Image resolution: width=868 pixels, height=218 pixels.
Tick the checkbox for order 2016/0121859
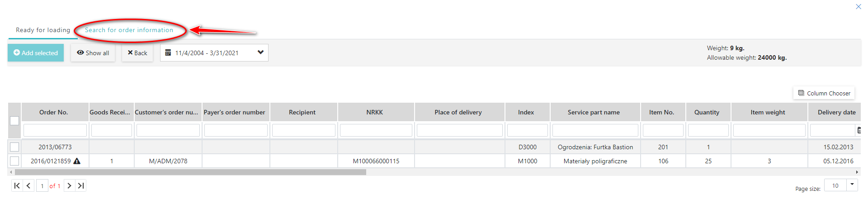click(x=14, y=161)
